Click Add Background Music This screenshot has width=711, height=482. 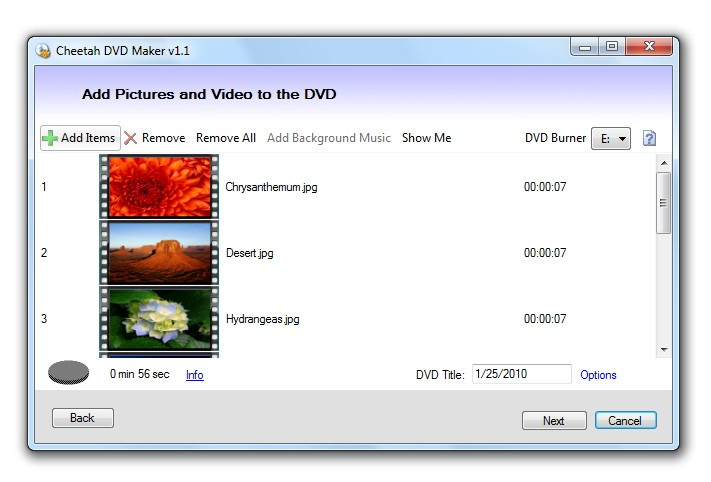tap(329, 138)
